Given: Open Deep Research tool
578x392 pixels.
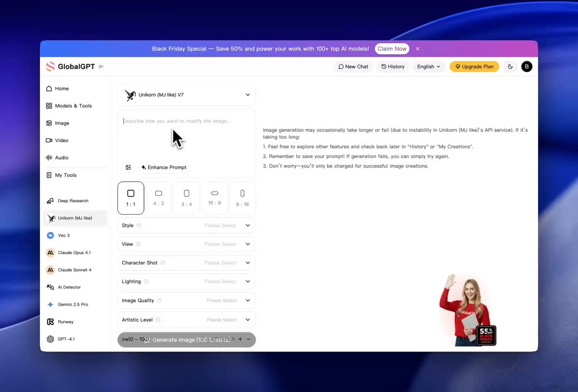Looking at the screenshot, I should tap(75, 201).
